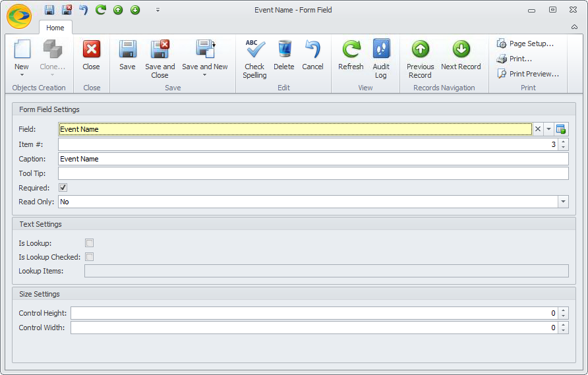The image size is (588, 375).
Task: Decrease Control Height value
Action: pyautogui.click(x=563, y=316)
